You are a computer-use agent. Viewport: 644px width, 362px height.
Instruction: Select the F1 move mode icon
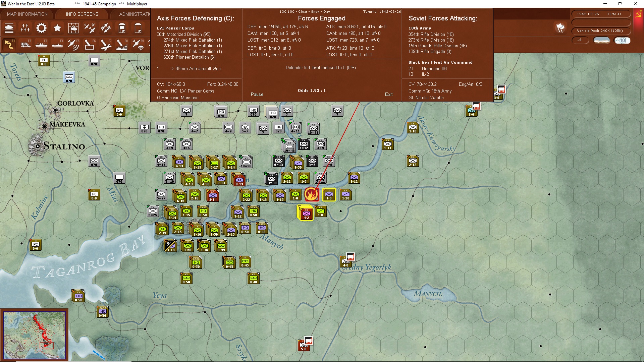tap(9, 44)
